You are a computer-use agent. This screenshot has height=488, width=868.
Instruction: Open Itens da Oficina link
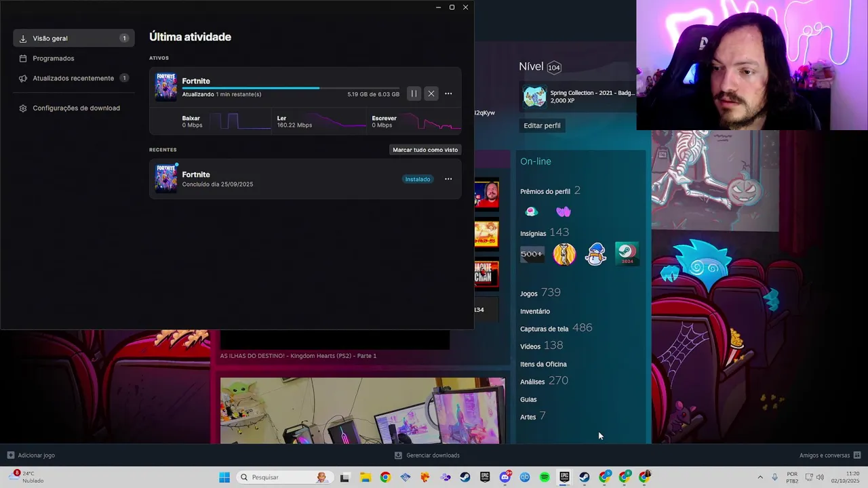[x=543, y=364]
